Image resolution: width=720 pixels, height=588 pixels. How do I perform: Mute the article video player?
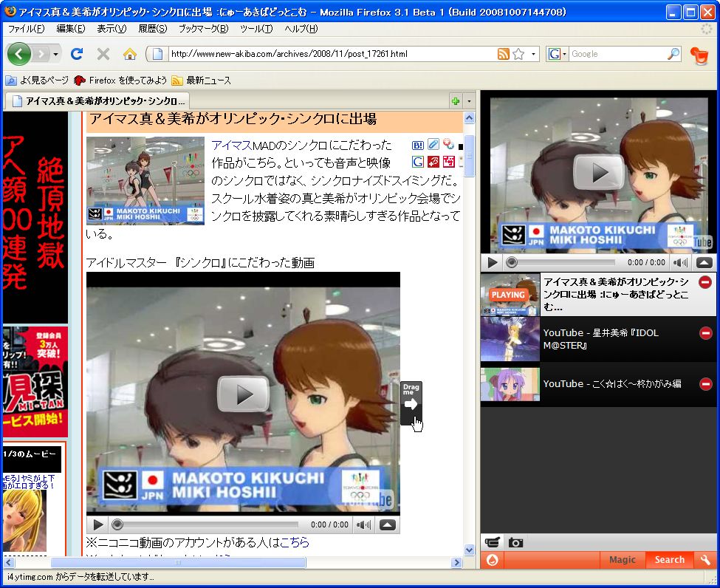(363, 524)
